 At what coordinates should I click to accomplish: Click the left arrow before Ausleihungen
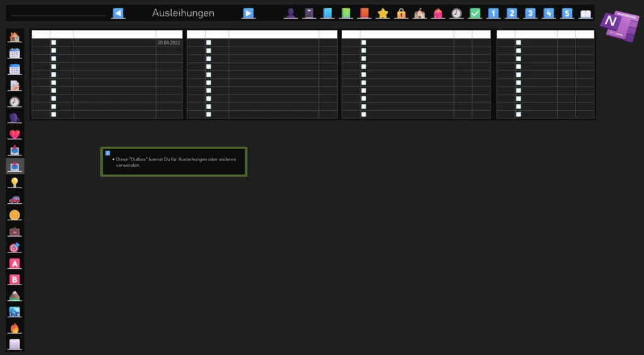(118, 13)
